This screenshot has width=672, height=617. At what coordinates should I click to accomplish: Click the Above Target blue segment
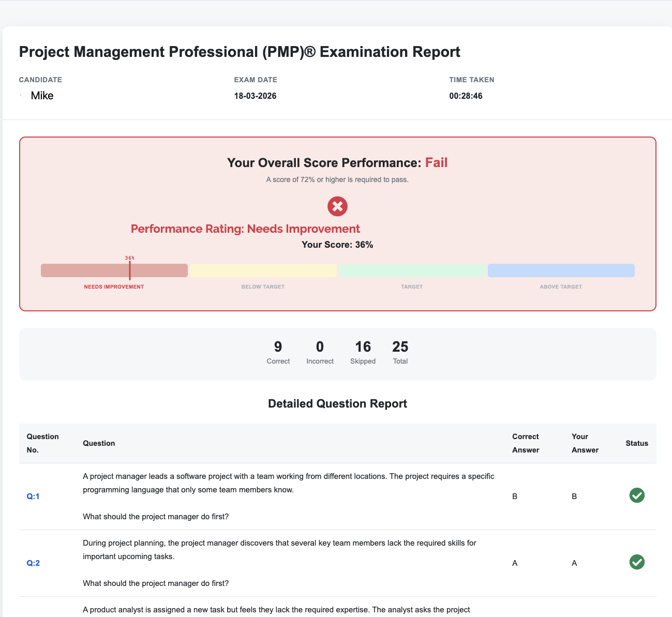(x=561, y=270)
